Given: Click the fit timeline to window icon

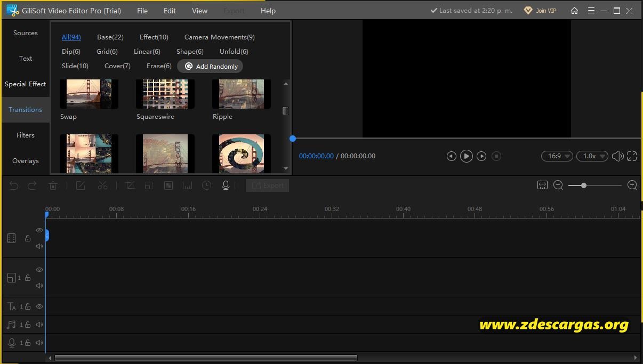Looking at the screenshot, I should point(542,185).
